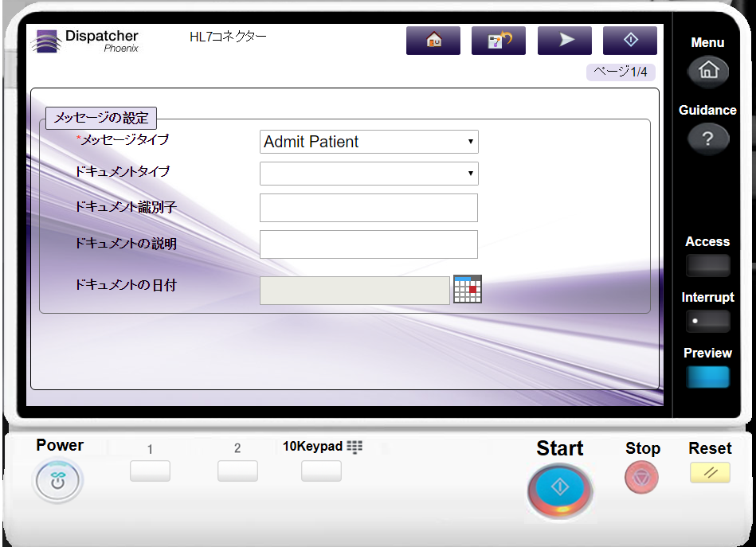
Task: Click the ドキュメント識別子 text field
Action: click(369, 208)
